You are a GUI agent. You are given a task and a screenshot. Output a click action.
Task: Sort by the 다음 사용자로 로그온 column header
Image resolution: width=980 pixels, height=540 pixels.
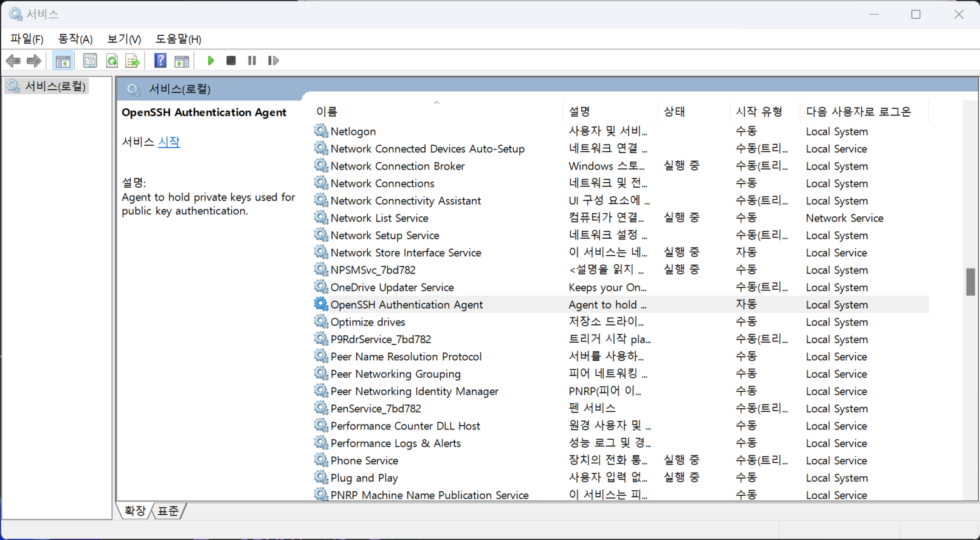coord(864,111)
